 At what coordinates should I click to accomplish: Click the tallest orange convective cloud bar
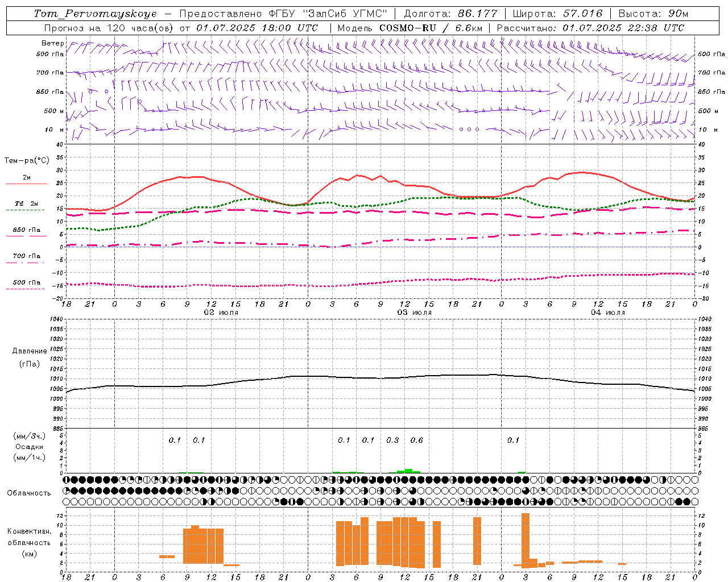[526, 540]
